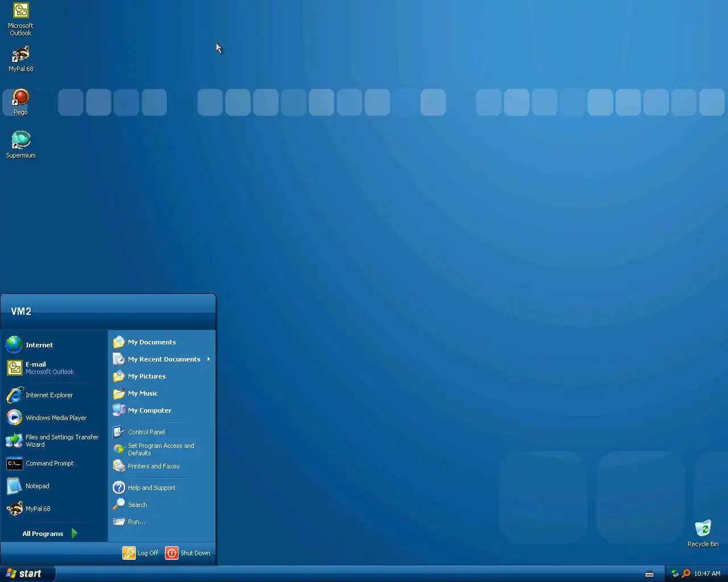The image size is (728, 582).
Task: Expand My Recent Documents submenu
Action: pos(162,359)
